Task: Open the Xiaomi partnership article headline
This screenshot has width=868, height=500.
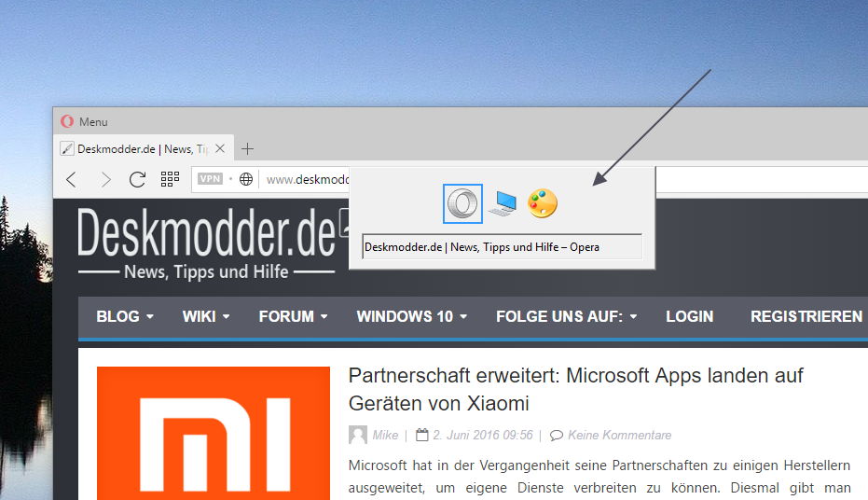Action: pyautogui.click(x=575, y=389)
